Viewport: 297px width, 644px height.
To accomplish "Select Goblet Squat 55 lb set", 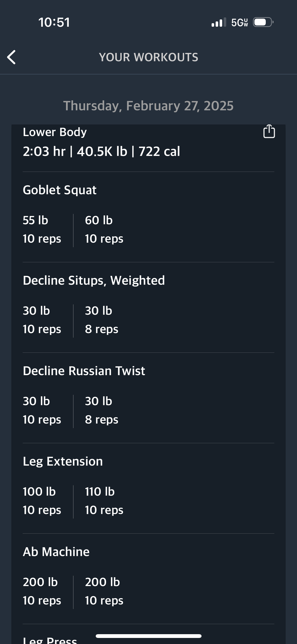I will [42, 229].
